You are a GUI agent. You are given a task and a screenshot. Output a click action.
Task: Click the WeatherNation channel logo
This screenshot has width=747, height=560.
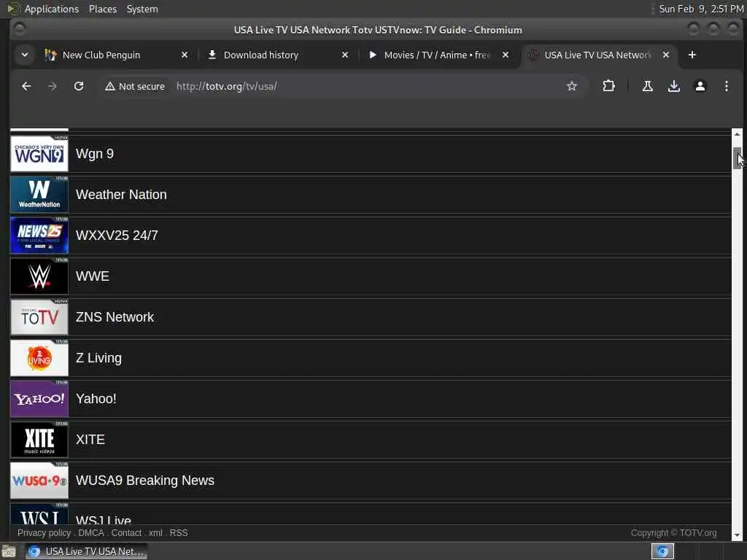(39, 195)
